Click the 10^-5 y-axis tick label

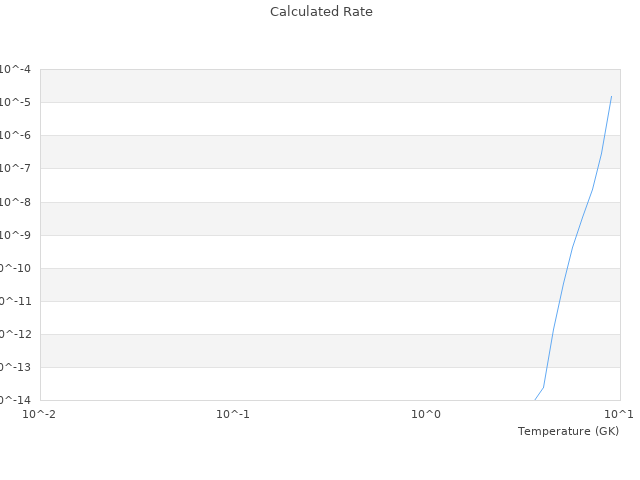coord(16,102)
